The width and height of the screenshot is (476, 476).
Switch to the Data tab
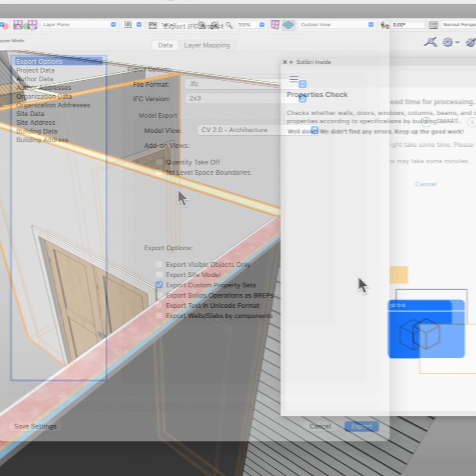165,45
